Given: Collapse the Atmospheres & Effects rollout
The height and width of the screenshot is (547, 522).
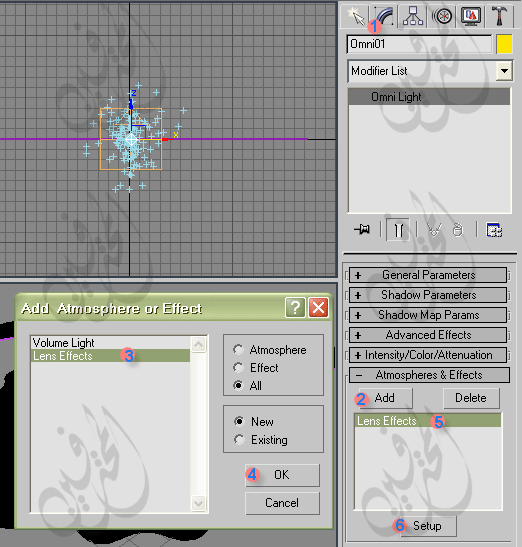Looking at the screenshot, I should point(429,375).
